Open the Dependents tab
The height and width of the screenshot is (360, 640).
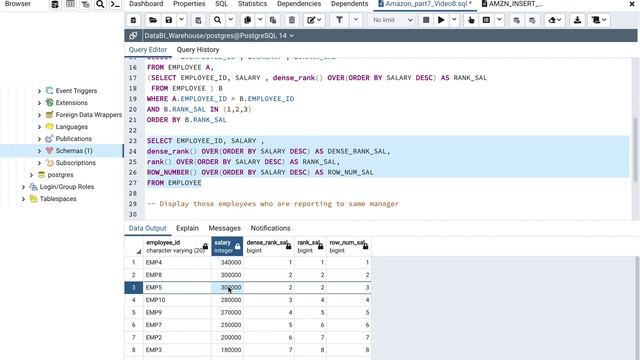tap(349, 4)
